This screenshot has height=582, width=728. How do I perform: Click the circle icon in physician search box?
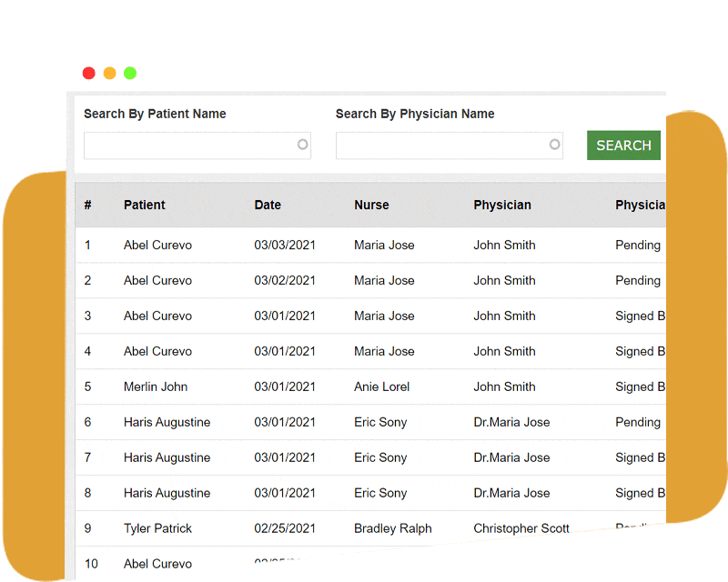pos(555,145)
